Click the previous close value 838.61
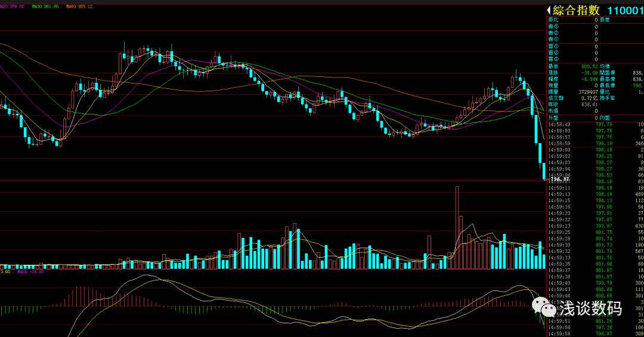Image resolution: width=644 pixels, height=337 pixels. click(x=589, y=104)
